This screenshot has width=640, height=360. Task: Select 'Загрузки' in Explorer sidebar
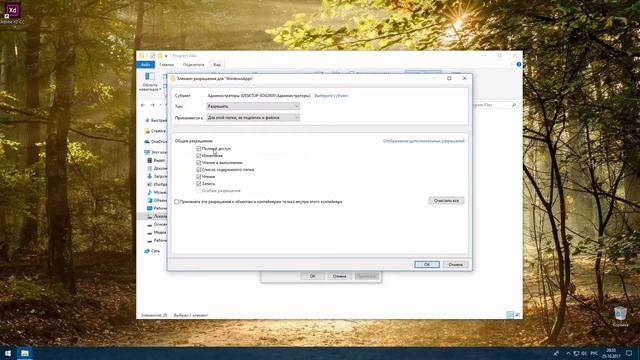(157, 176)
